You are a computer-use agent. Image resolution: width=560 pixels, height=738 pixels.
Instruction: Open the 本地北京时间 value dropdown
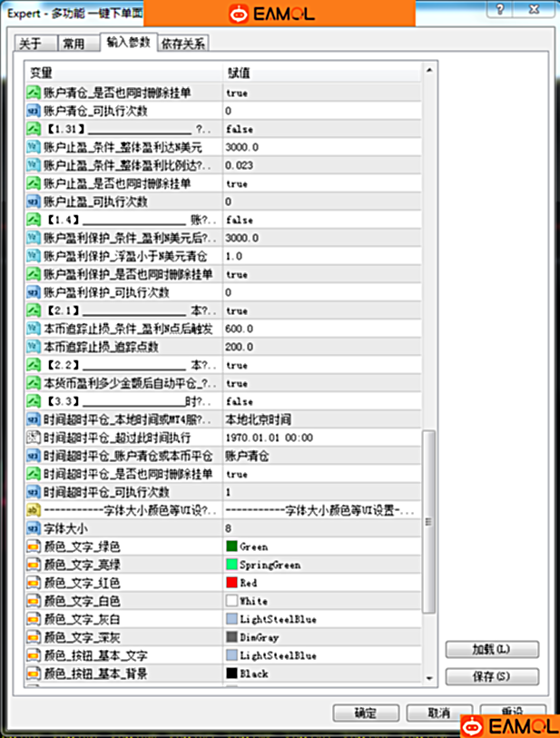[322, 419]
